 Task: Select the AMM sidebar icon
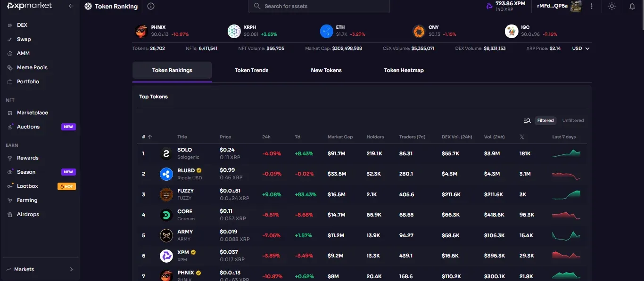tap(10, 53)
